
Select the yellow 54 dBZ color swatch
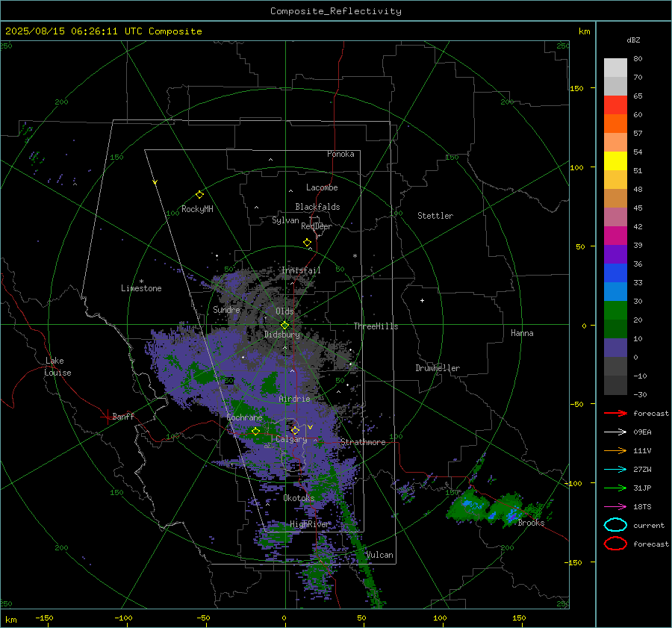click(x=615, y=161)
